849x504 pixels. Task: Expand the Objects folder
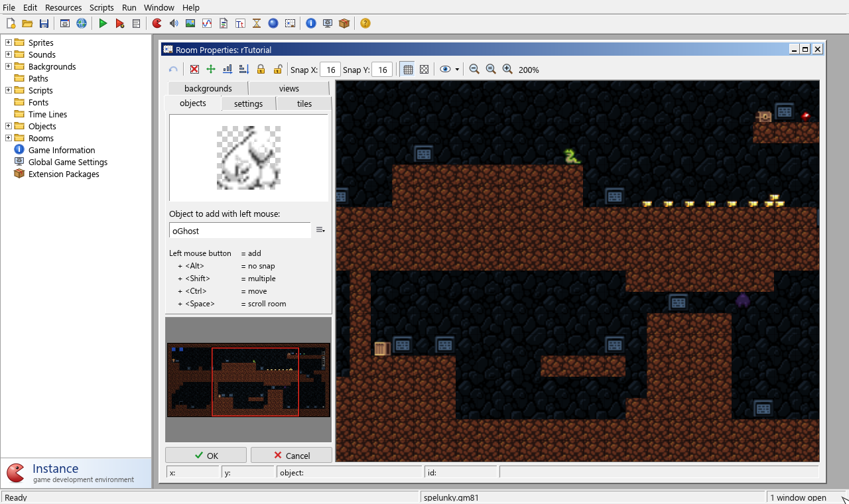[x=9, y=126]
